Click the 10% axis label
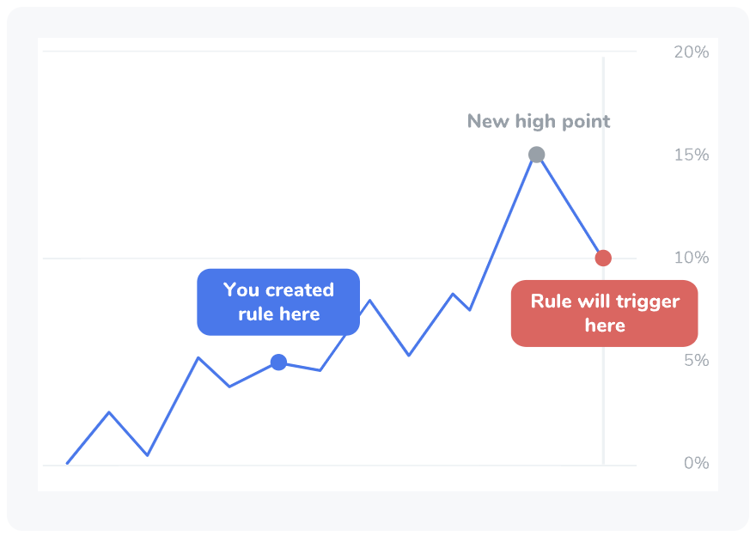This screenshot has width=756, height=536. tap(692, 258)
